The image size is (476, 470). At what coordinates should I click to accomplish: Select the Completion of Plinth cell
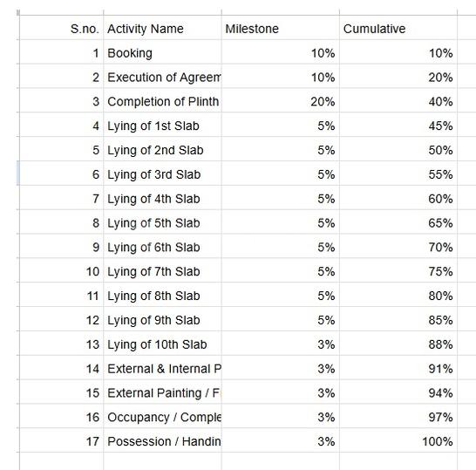click(x=162, y=100)
